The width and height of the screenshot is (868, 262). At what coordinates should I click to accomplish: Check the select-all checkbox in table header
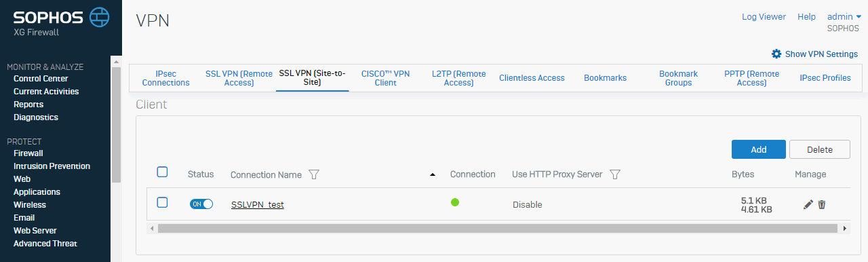[x=162, y=172]
